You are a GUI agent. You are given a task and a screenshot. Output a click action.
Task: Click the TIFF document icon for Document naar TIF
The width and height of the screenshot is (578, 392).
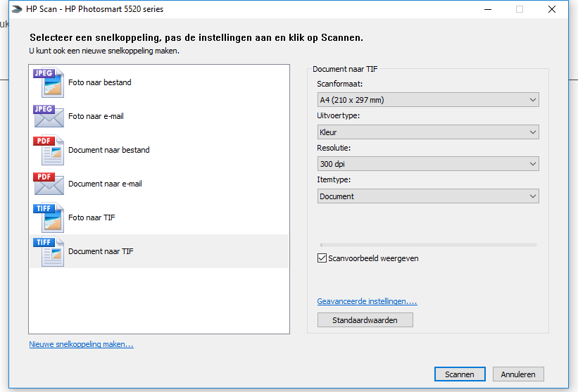49,251
